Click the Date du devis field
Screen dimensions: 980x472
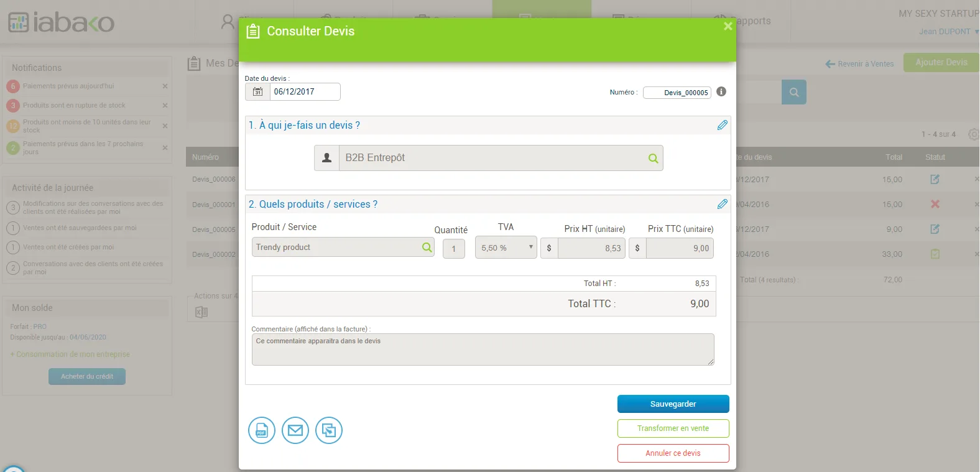(x=305, y=91)
